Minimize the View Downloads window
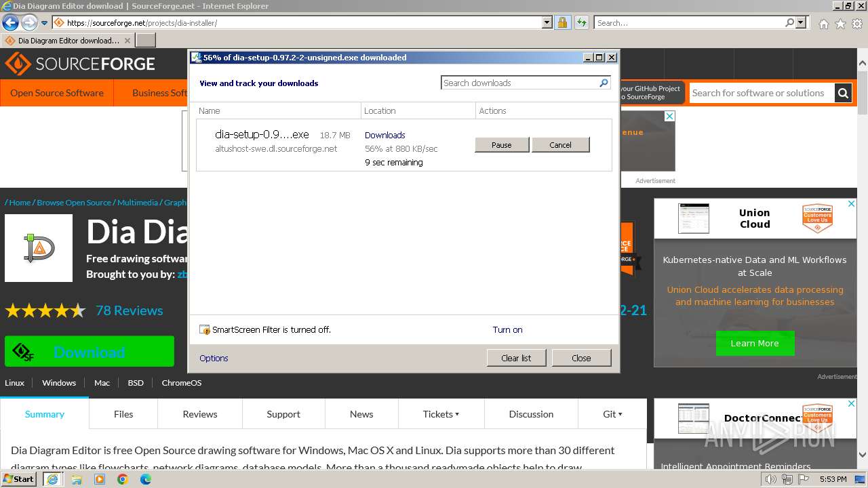Viewport: 868px width, 488px height. [x=588, y=58]
